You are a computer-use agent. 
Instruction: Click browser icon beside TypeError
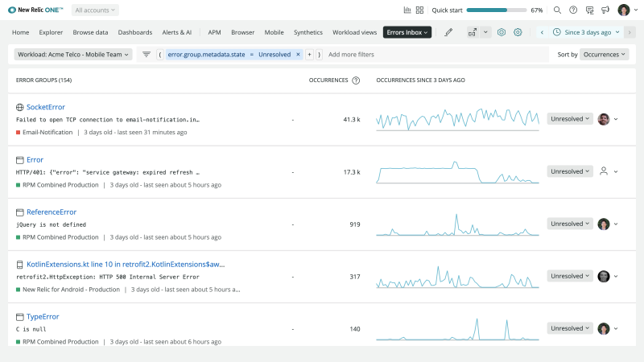click(x=19, y=317)
